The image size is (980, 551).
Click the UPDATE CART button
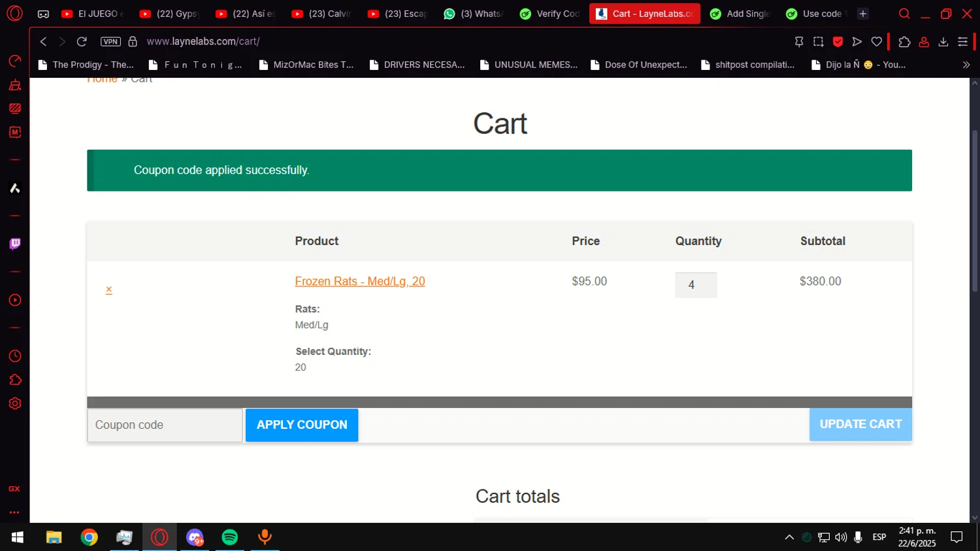[860, 424]
